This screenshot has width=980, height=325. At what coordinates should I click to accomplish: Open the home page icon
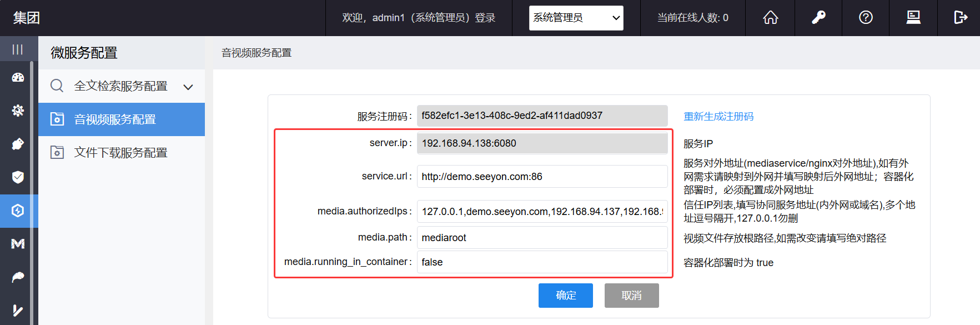[771, 18]
